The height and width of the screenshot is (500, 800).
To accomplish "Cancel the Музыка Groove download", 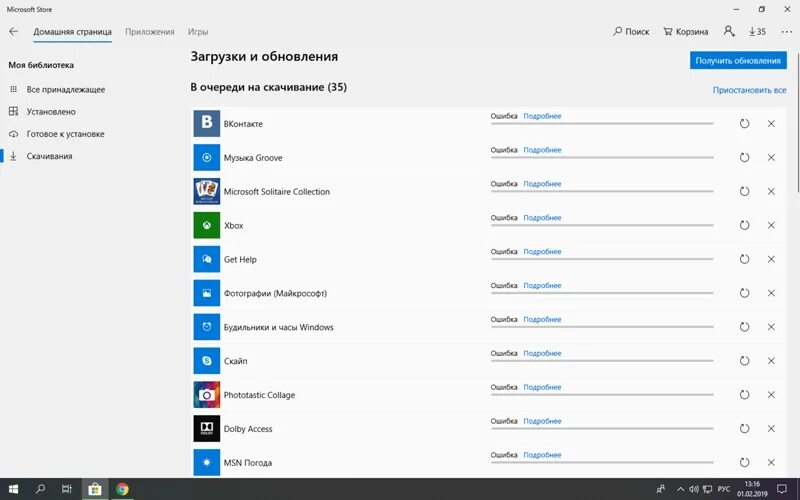I will [x=771, y=157].
